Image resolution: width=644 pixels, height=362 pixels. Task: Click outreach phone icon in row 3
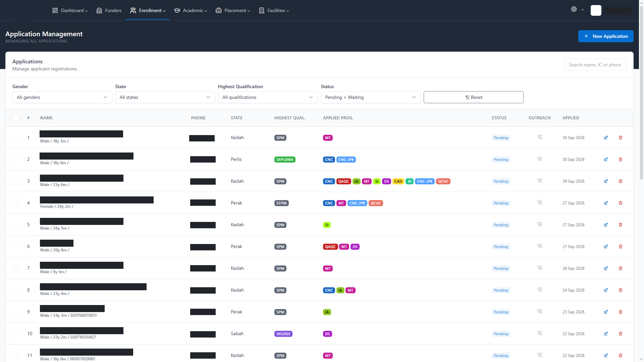point(540,181)
